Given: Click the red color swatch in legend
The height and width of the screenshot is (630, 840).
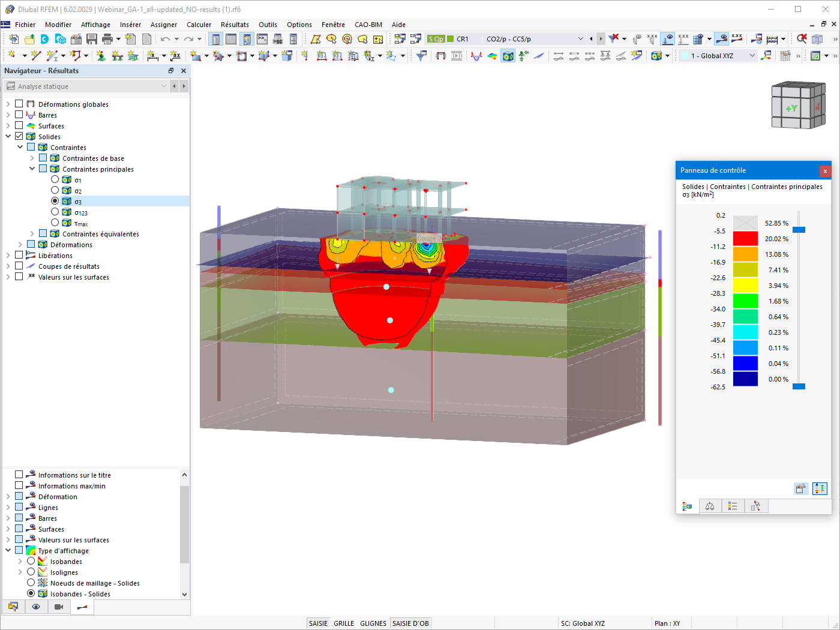Looking at the screenshot, I should click(x=745, y=239).
